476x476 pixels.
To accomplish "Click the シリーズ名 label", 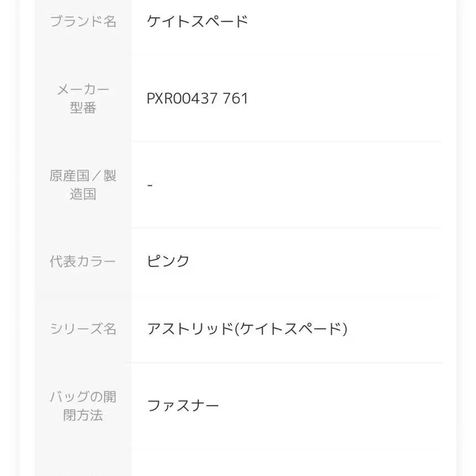I will 83,329.
